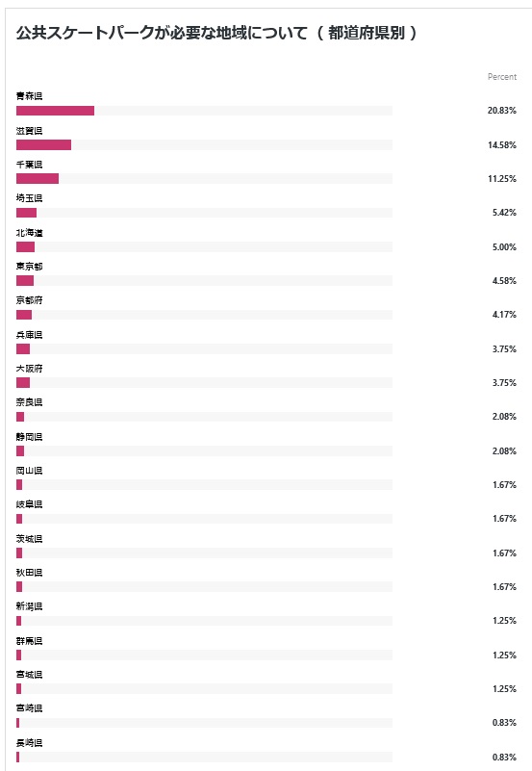
Task: Select the 奈良県 row label
Action: point(29,402)
